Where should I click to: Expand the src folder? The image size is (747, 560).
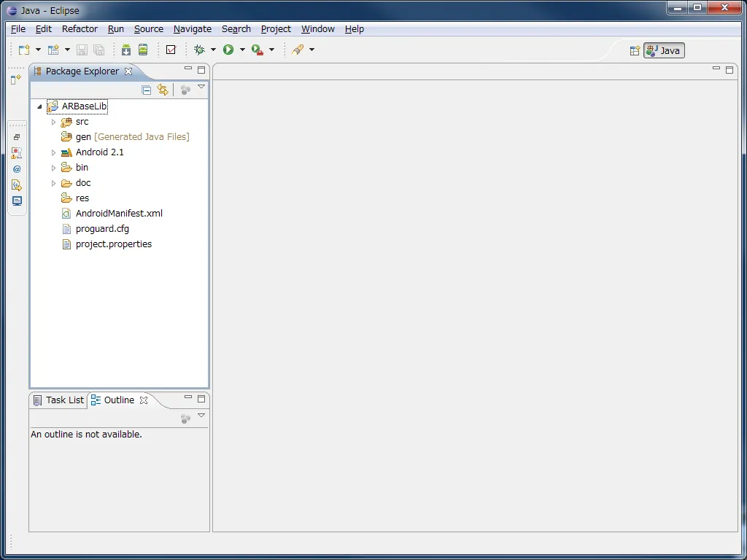click(x=53, y=122)
